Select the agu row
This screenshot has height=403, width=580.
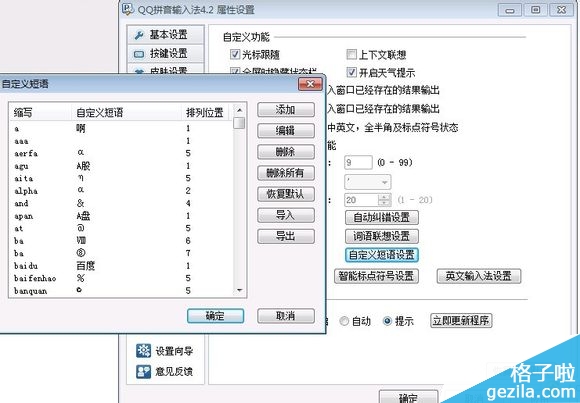[121, 166]
